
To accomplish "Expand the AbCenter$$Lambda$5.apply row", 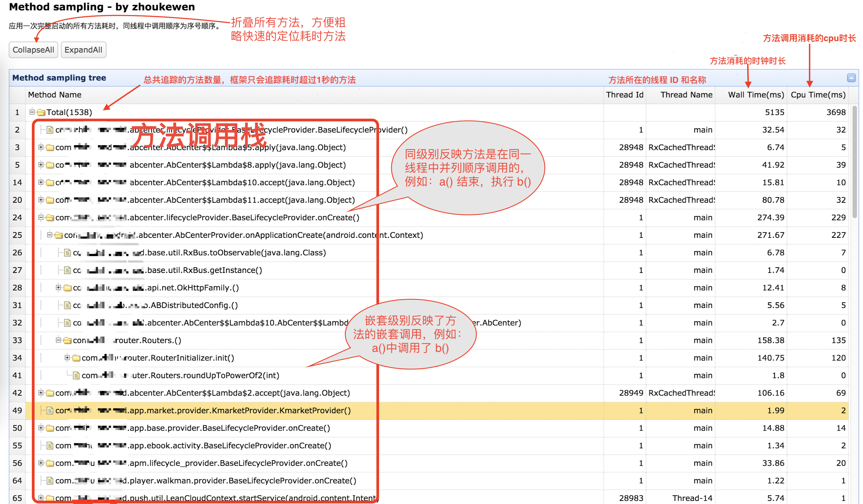I will coord(41,147).
